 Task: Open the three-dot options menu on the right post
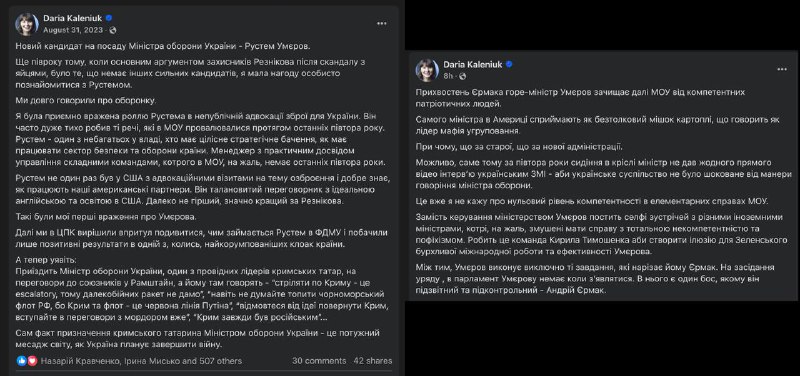coord(782,69)
